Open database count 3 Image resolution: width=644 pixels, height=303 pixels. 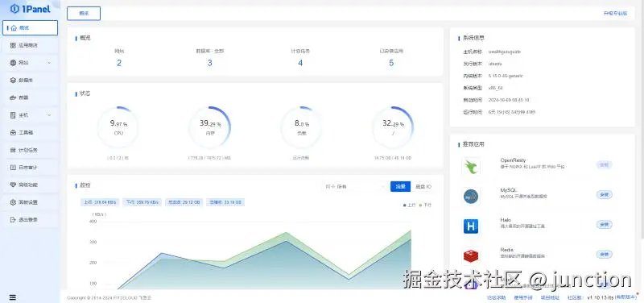click(x=210, y=63)
